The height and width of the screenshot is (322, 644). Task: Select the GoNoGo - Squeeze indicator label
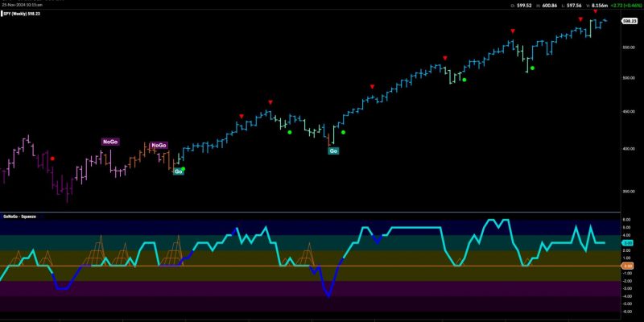click(x=19, y=217)
